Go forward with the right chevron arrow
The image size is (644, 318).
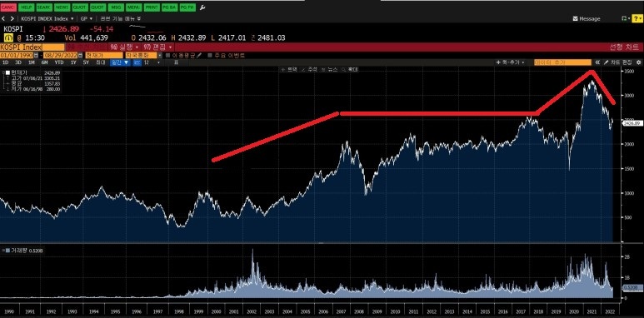coord(12,19)
